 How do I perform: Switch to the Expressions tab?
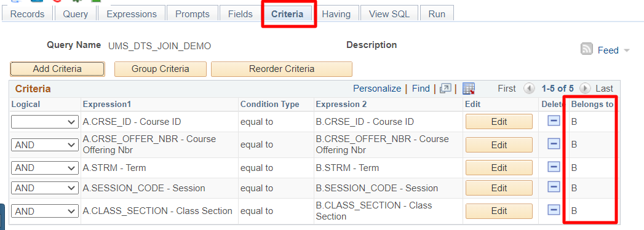tap(132, 14)
